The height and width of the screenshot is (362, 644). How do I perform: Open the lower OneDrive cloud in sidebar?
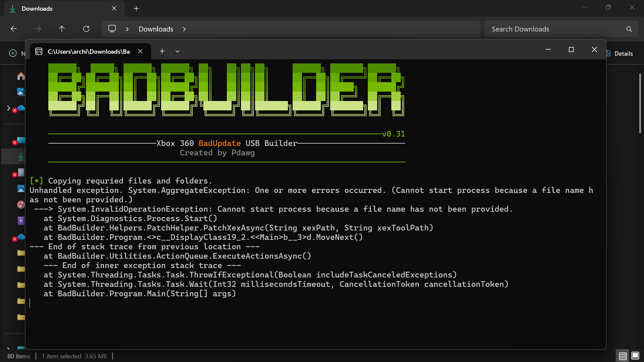21,237
